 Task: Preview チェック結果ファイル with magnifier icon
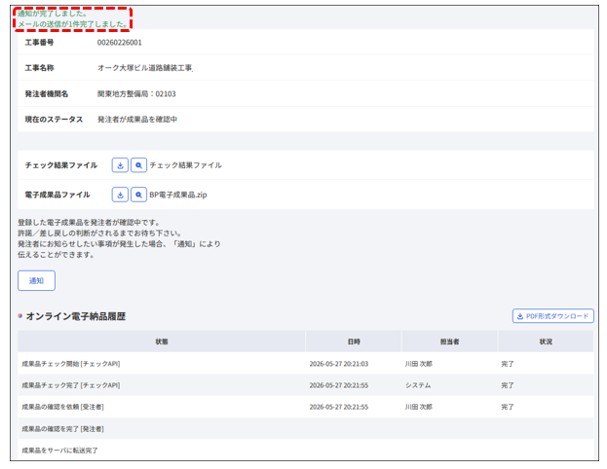pos(139,165)
